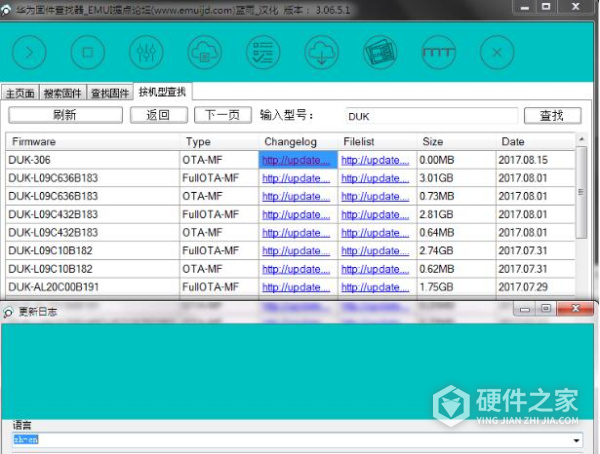
Task: Click the ruler-shaped toolbar icon
Action: coord(439,52)
